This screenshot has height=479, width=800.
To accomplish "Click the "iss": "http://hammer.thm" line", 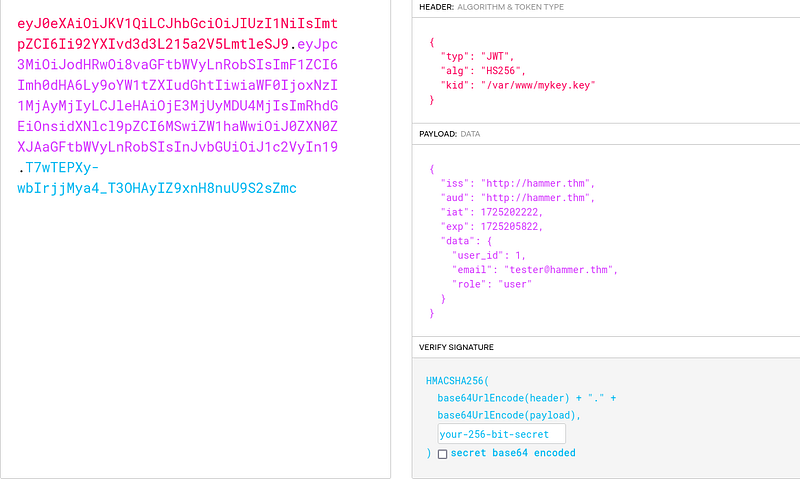I will point(517,183).
